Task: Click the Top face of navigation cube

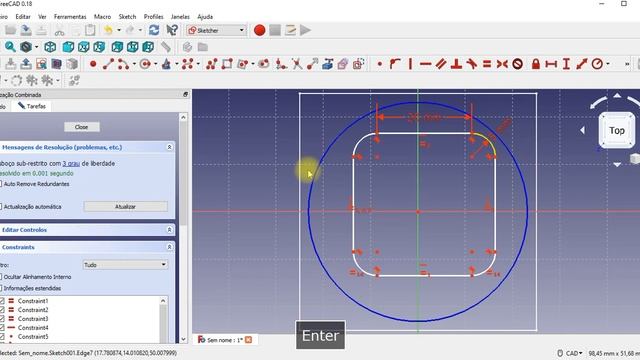Action: 617,131
